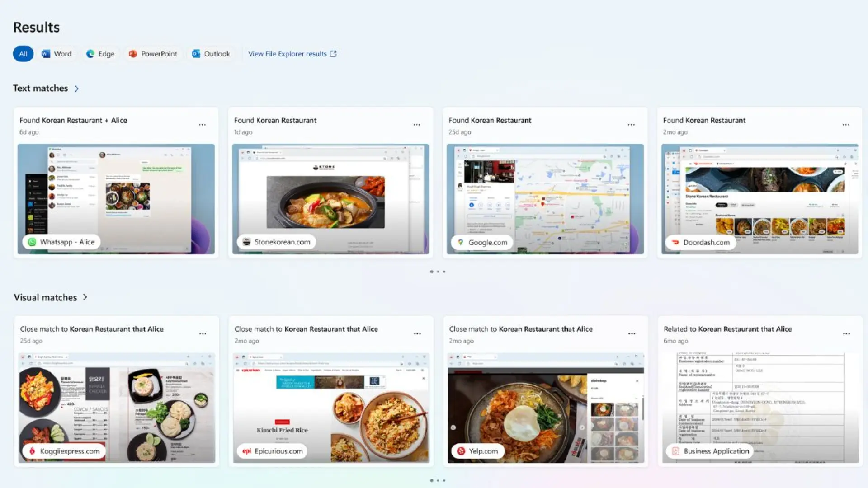
Task: Click the Epicurious.com icon on visual match
Action: 246,451
